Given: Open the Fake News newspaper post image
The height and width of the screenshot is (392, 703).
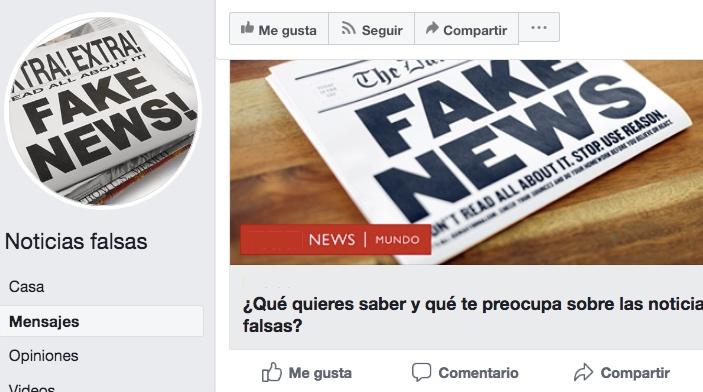Looking at the screenshot, I should click(466, 162).
